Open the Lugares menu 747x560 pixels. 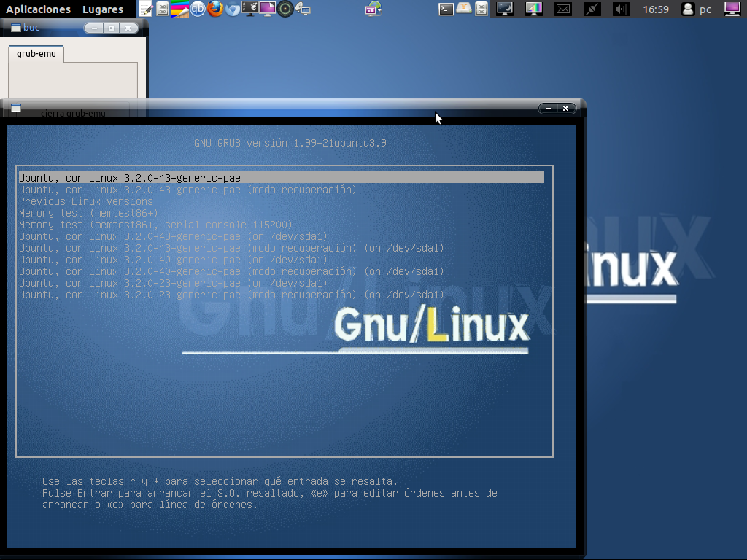(x=102, y=9)
